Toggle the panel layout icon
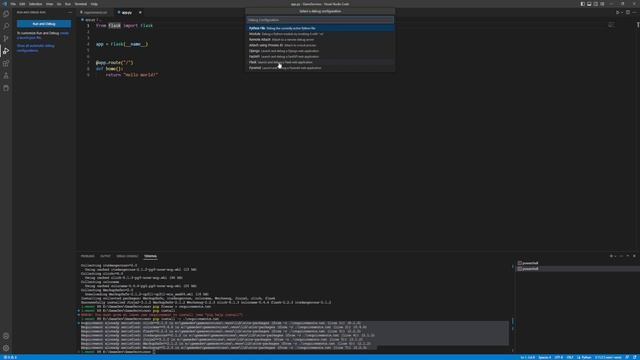Viewport: 640px width, 360px height. (589, 4)
